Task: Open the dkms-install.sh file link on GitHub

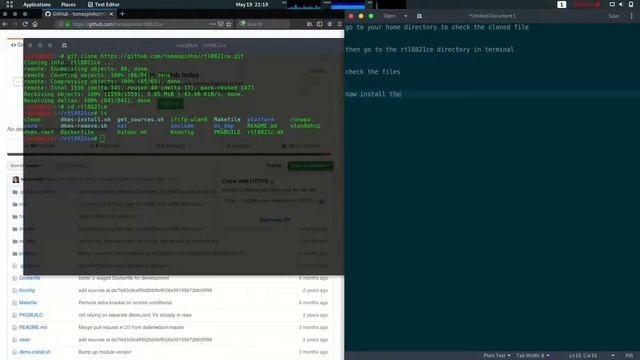Action: coord(35,351)
